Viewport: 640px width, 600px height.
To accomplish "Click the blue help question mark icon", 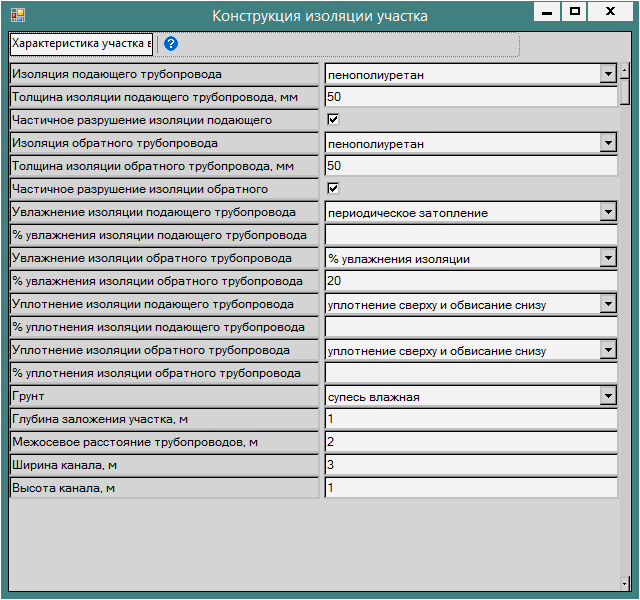I will [x=170, y=44].
